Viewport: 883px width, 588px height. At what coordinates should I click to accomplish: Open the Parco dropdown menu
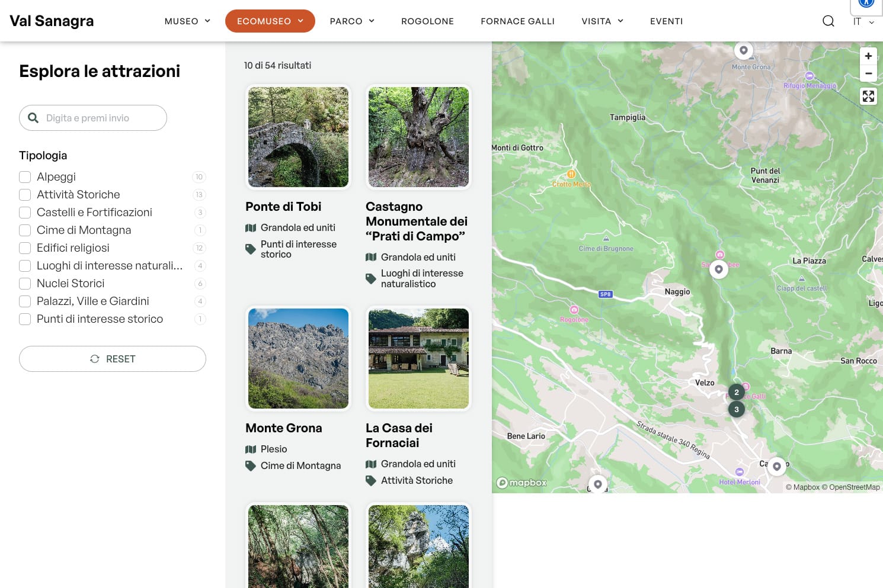click(x=352, y=21)
